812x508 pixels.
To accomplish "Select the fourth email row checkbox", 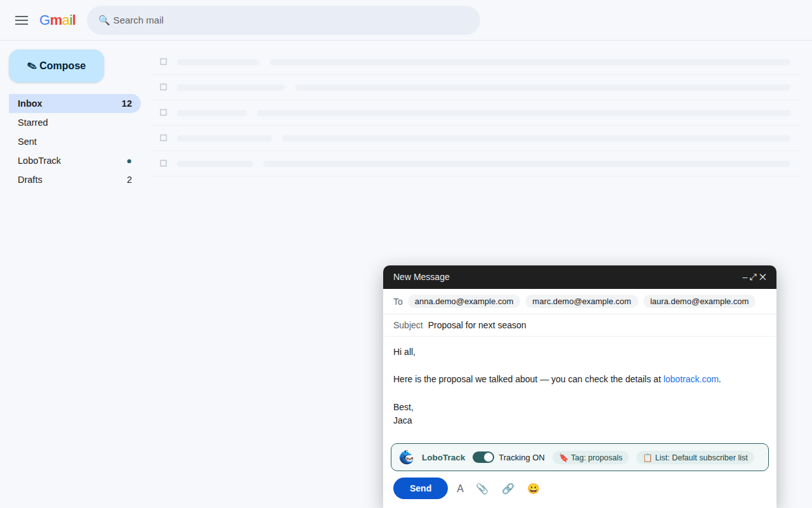I will 164,138.
